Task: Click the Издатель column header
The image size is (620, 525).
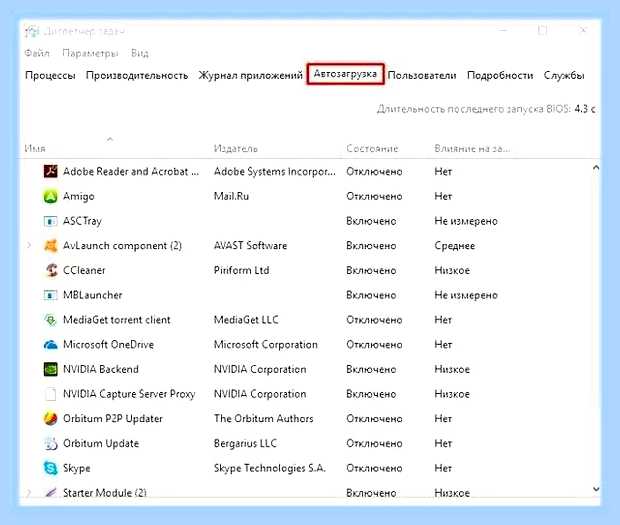Action: (x=236, y=148)
